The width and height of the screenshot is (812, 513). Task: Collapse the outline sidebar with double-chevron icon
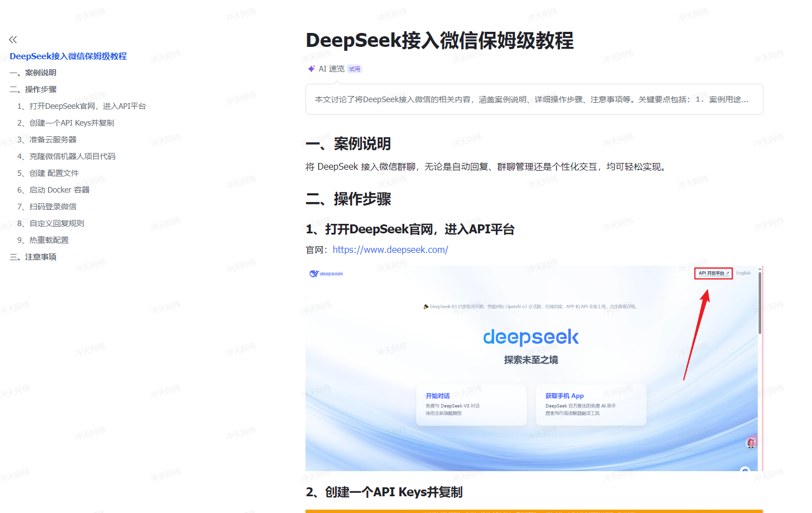coord(13,40)
